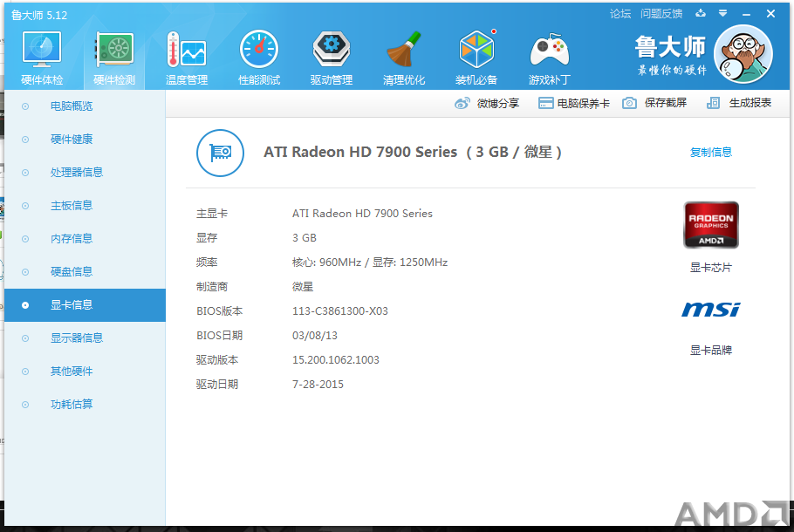Screen dimensions: 794x532
Task: Click the 电脑保养卡 card icon
Action: [545, 103]
